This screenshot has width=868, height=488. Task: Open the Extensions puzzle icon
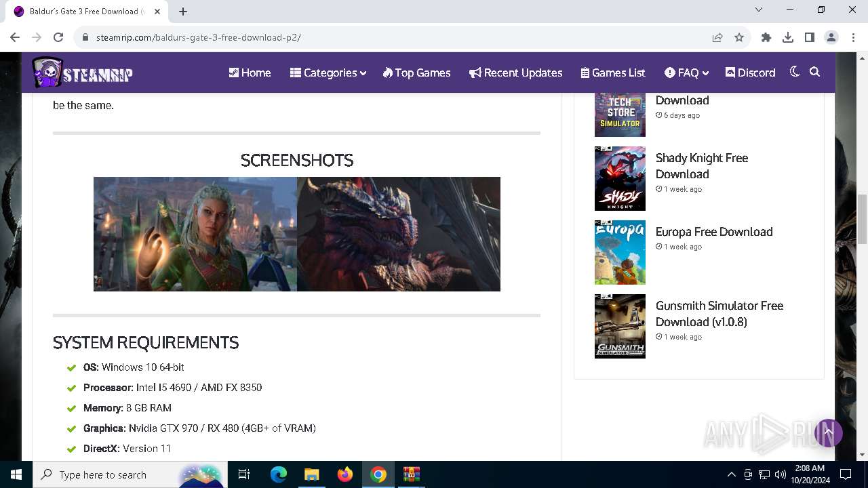point(766,37)
